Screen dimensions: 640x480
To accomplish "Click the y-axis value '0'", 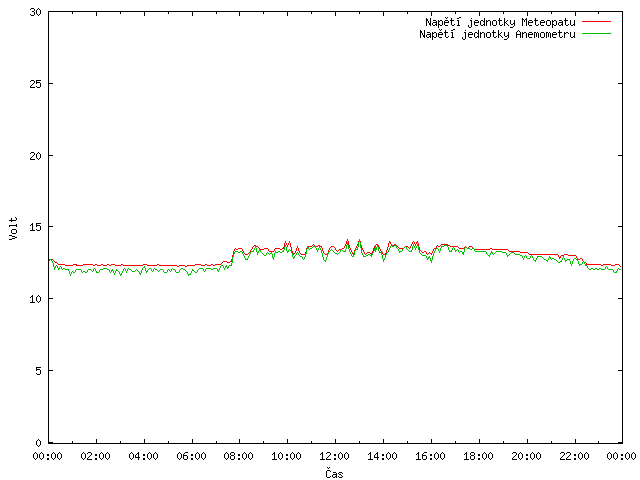I will (38, 443).
